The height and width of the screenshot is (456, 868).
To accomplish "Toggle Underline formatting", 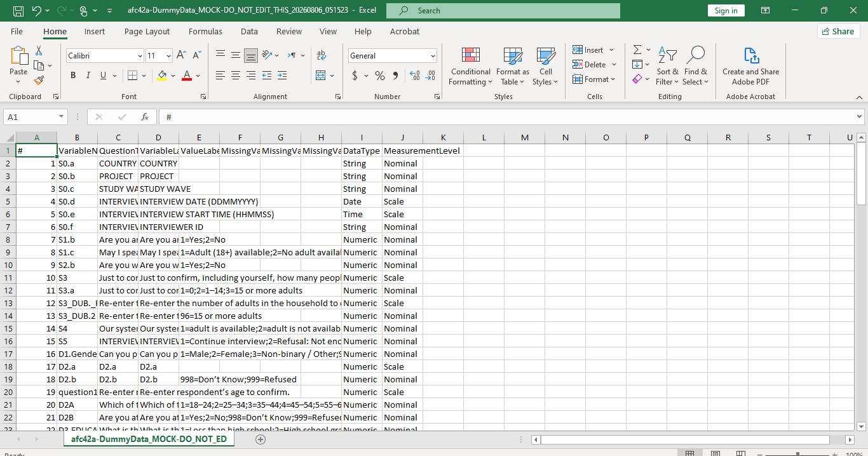I will 103,76.
